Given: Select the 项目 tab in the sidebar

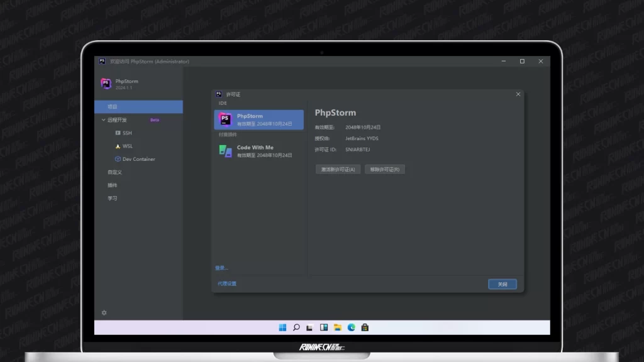Looking at the screenshot, I should [113, 107].
